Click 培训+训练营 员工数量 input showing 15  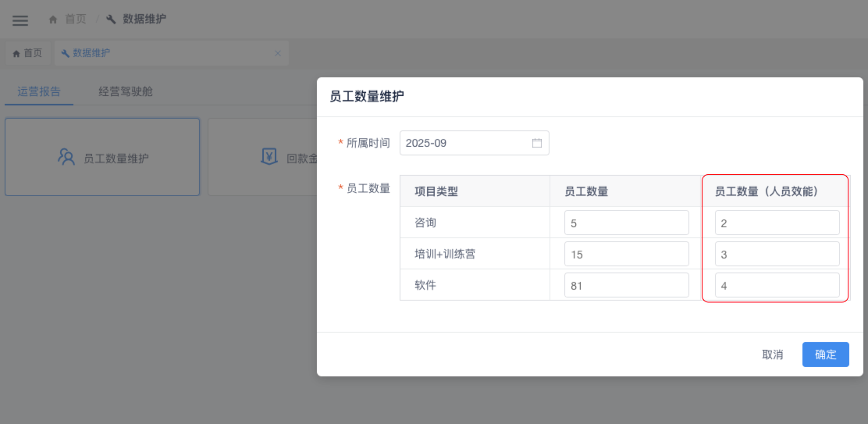626,254
